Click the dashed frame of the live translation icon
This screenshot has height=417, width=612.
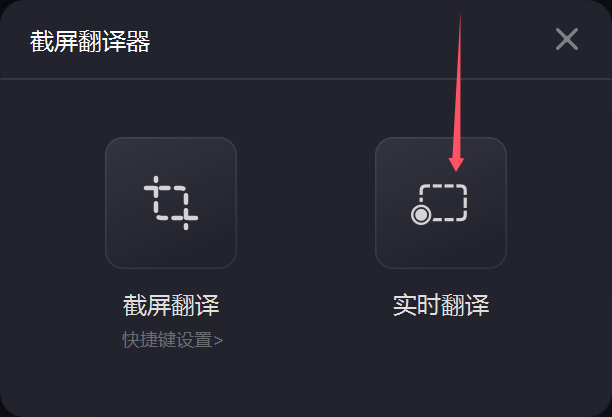pyautogui.click(x=443, y=202)
